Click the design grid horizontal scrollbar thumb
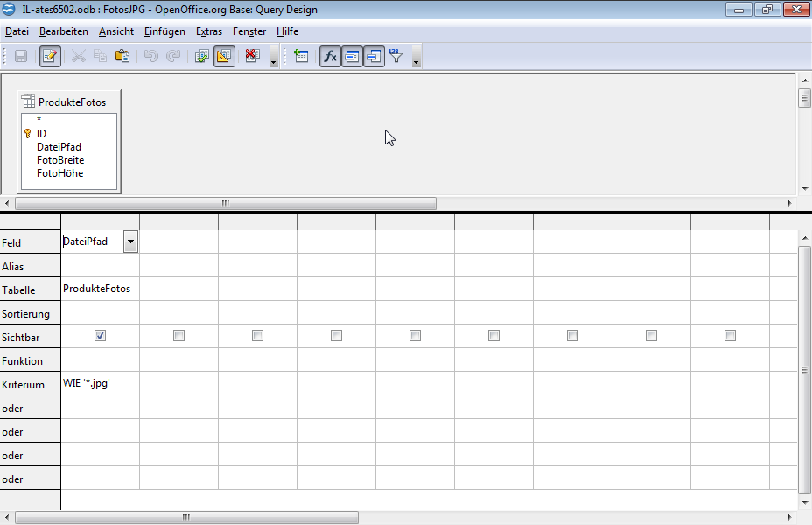 [x=186, y=517]
